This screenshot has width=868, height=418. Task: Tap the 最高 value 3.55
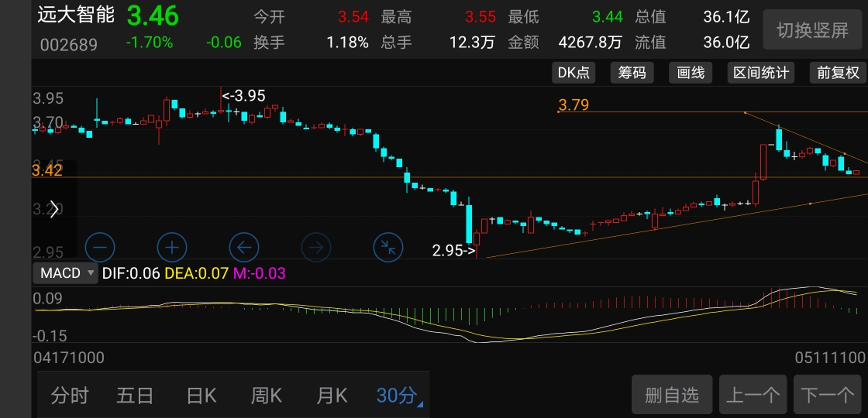480,16
